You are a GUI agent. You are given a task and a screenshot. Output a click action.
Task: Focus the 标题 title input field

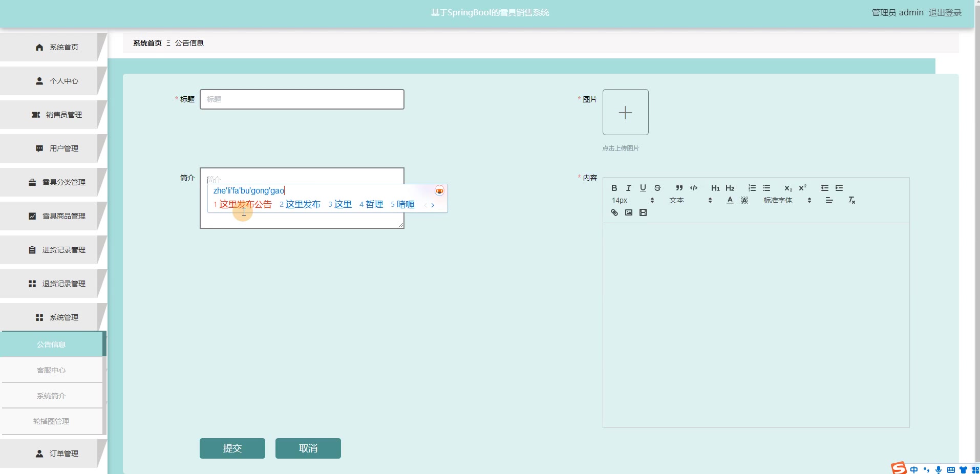coord(302,99)
